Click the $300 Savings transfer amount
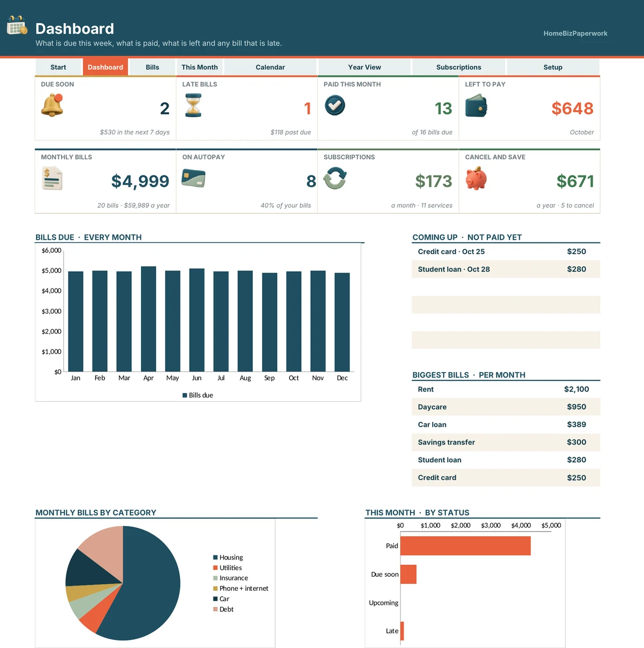The image size is (644, 648). tap(576, 442)
